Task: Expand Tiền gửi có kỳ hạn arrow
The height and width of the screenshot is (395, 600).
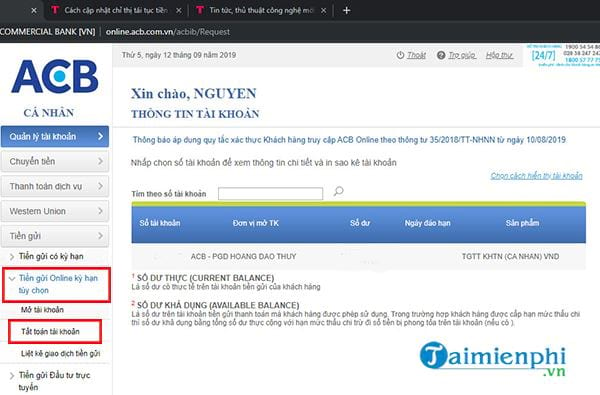Action: tap(11, 256)
